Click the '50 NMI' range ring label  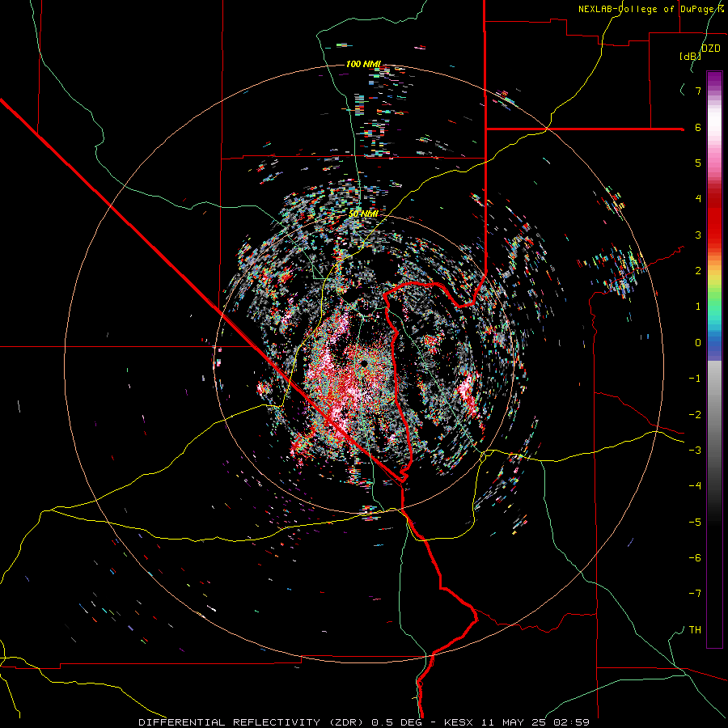(363, 214)
